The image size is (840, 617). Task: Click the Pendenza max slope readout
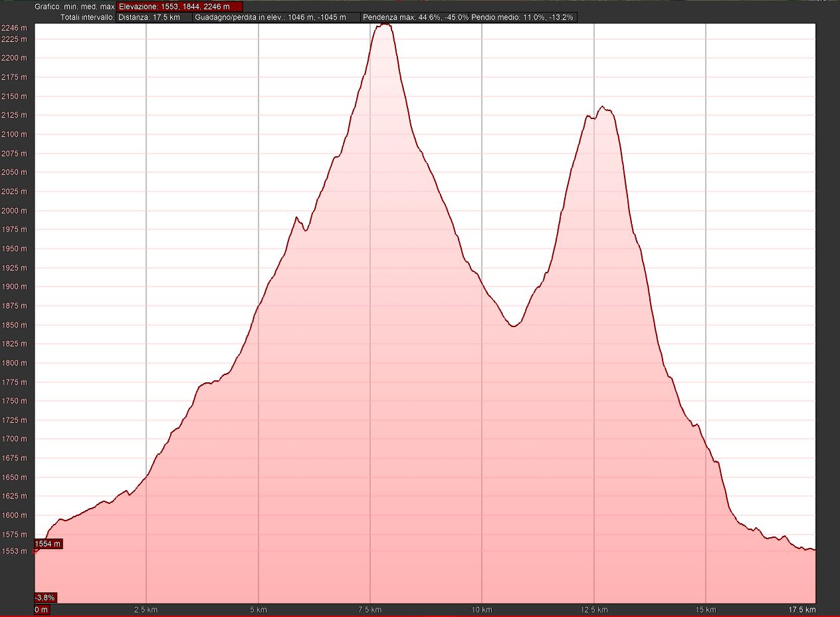415,17
